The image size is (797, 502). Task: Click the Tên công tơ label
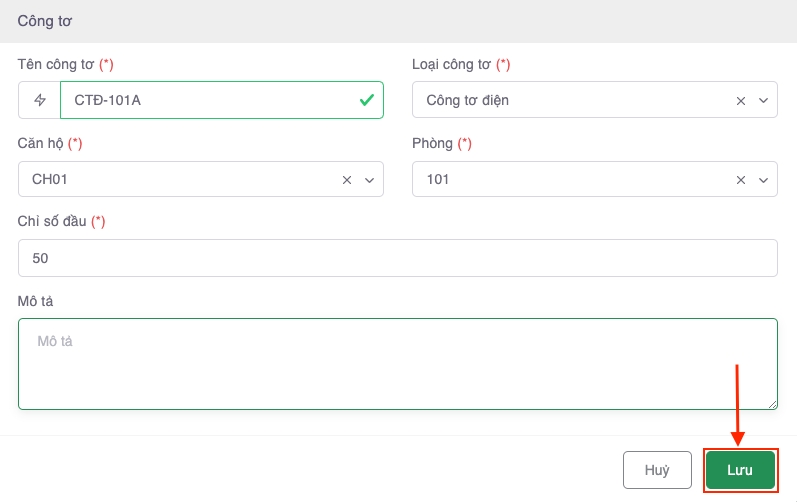coord(56,65)
